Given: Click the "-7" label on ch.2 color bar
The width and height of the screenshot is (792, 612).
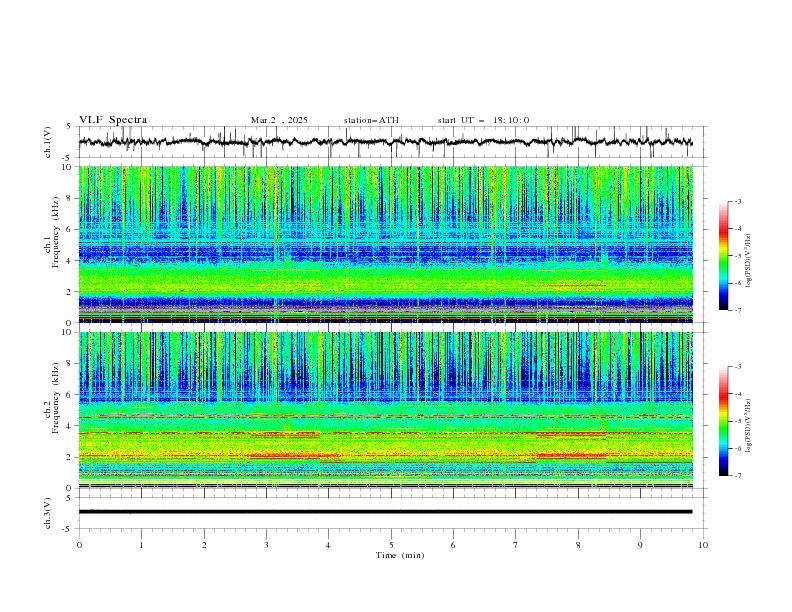Looking at the screenshot, I should click(x=738, y=476).
